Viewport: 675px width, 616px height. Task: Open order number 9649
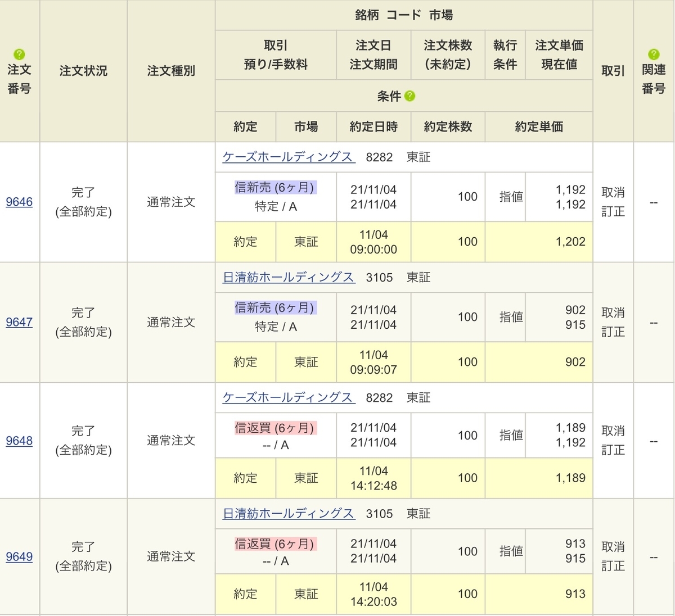click(19, 556)
